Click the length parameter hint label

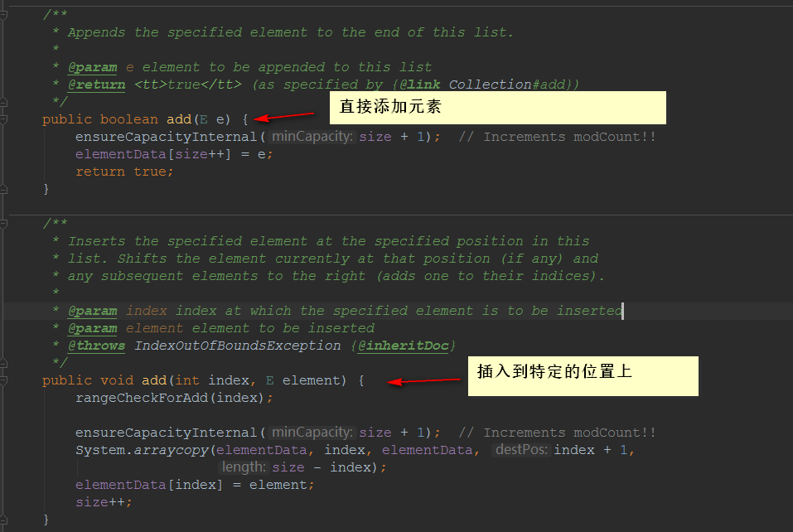244,467
